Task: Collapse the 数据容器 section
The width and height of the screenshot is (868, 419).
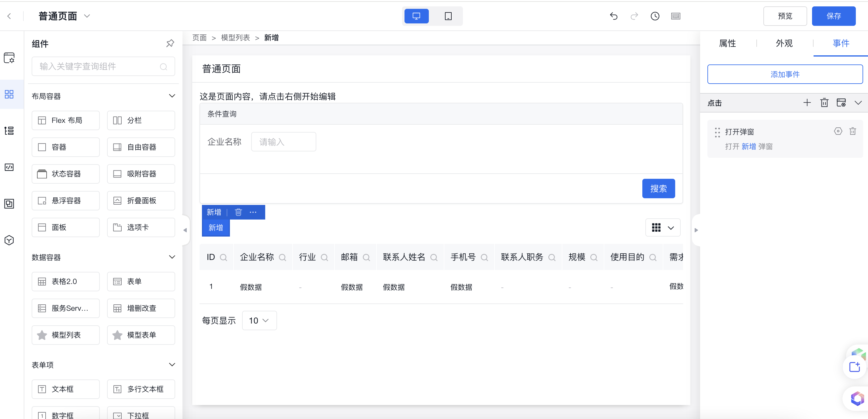Action: [172, 257]
